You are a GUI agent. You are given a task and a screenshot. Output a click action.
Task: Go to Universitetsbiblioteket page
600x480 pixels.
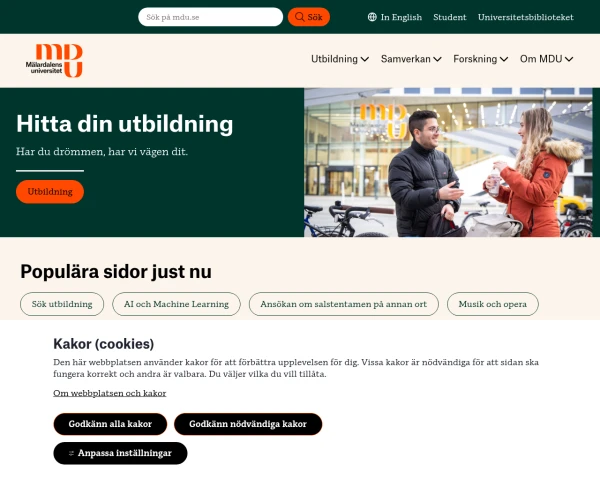click(x=525, y=17)
